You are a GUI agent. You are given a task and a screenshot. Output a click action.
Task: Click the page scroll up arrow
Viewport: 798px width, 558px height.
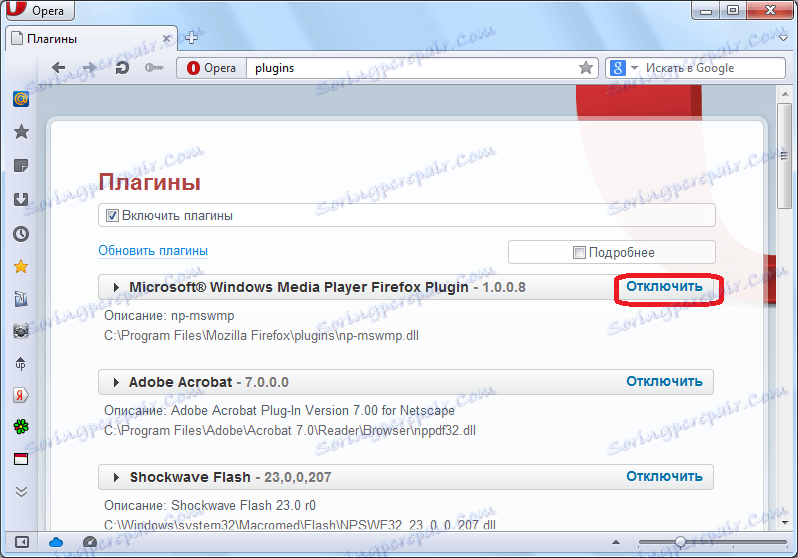784,94
